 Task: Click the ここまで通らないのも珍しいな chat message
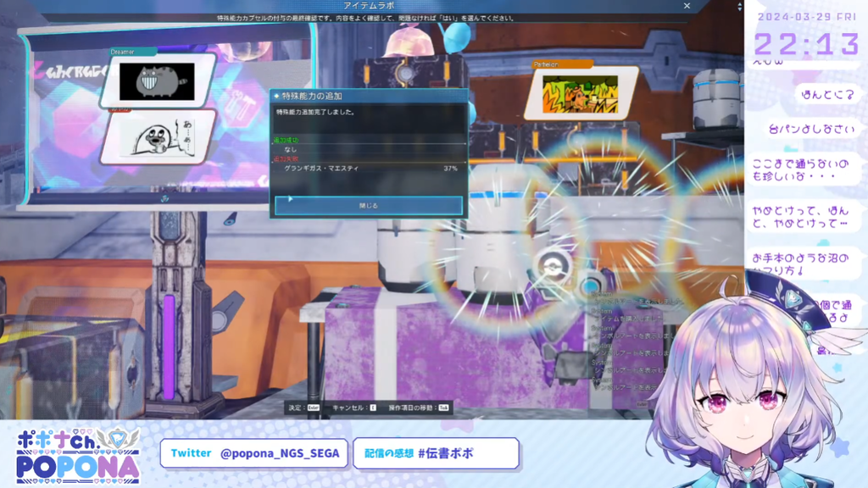click(x=804, y=169)
